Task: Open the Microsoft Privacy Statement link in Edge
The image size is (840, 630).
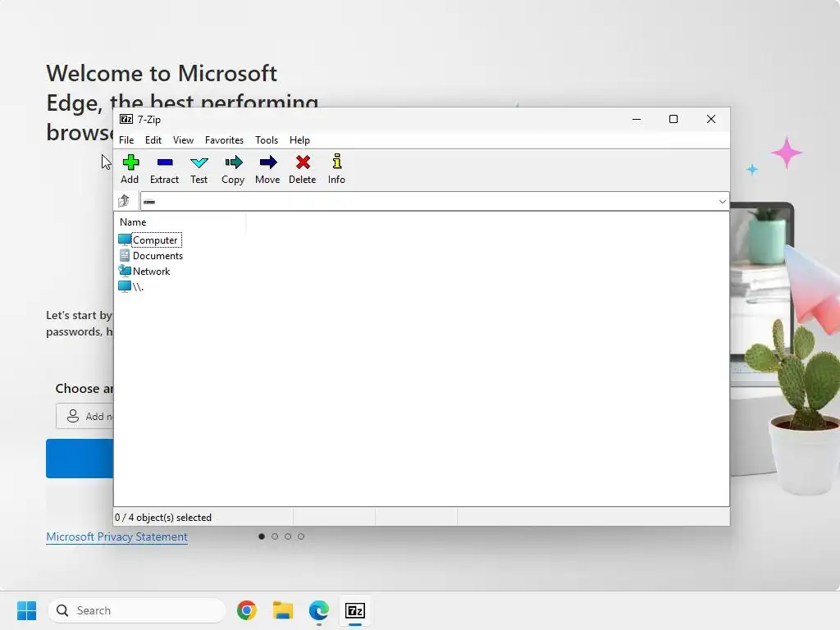Action: click(x=116, y=536)
